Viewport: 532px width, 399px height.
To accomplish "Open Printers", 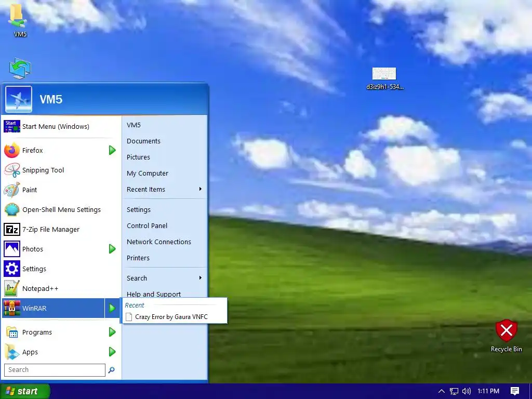I will (165, 258).
